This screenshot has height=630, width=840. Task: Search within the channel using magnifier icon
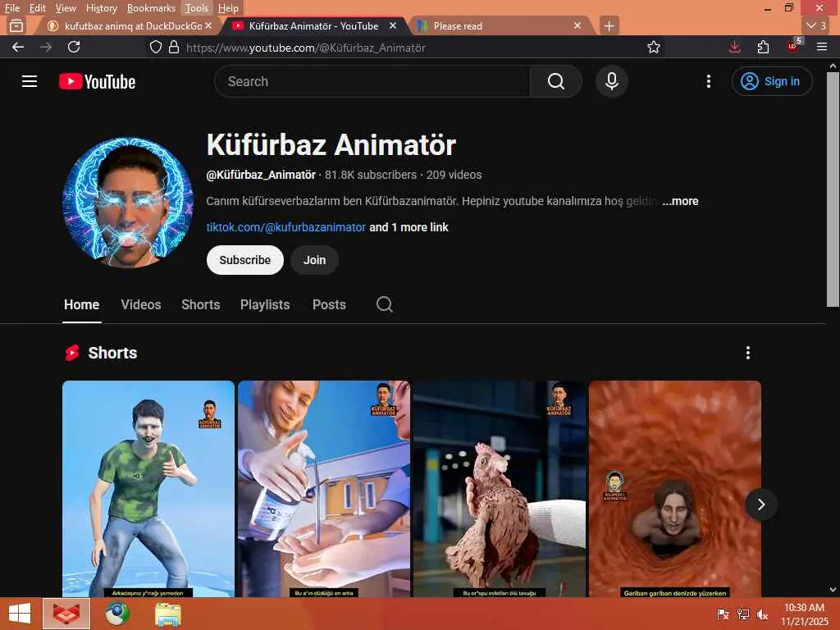pyautogui.click(x=384, y=304)
